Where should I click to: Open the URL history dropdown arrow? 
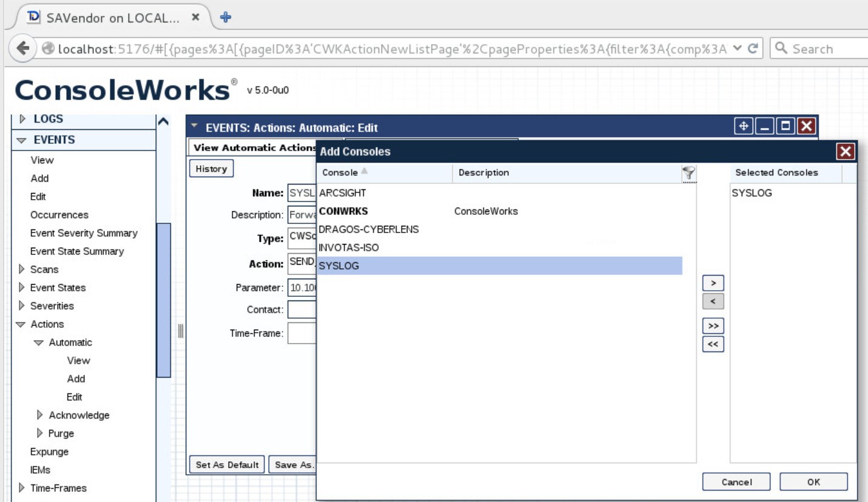(737, 49)
